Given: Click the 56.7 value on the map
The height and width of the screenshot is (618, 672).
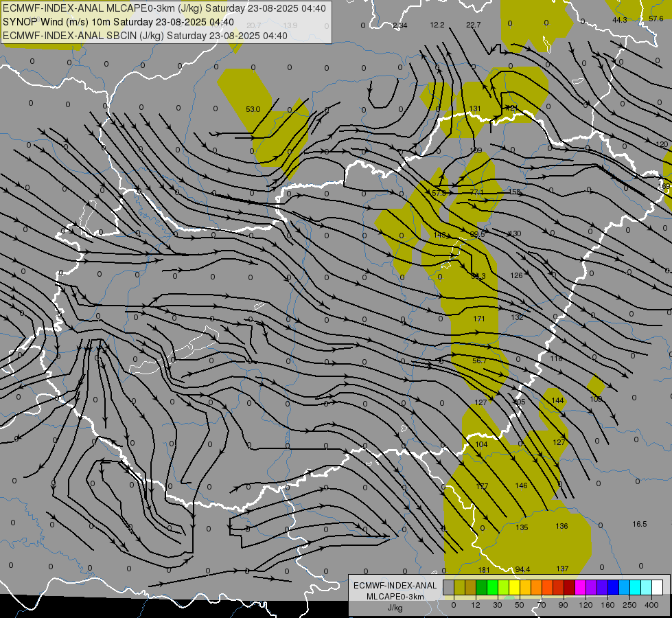Looking at the screenshot, I should point(479,361).
